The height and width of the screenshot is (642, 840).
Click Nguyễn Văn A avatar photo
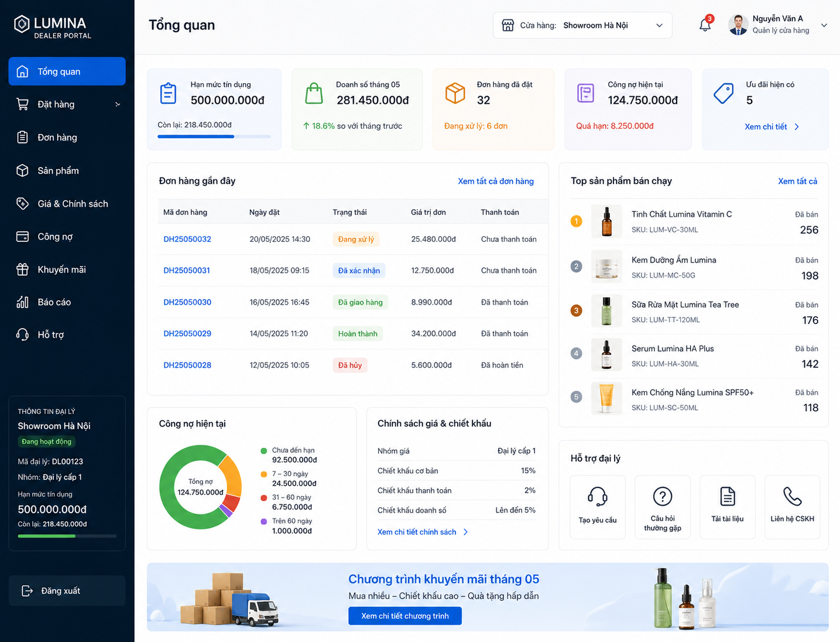(x=738, y=25)
